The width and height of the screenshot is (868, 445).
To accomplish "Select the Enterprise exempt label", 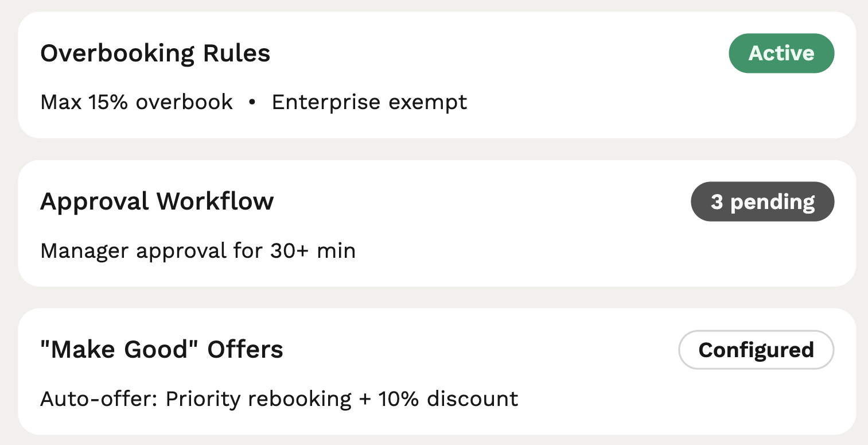I will [369, 102].
